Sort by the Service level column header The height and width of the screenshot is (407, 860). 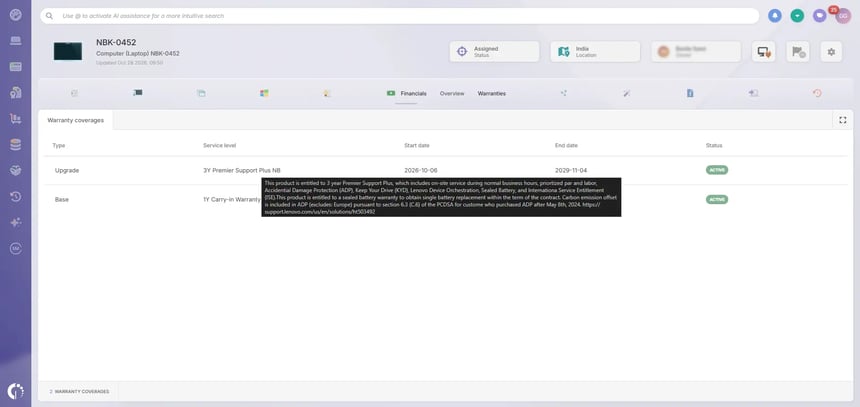219,145
